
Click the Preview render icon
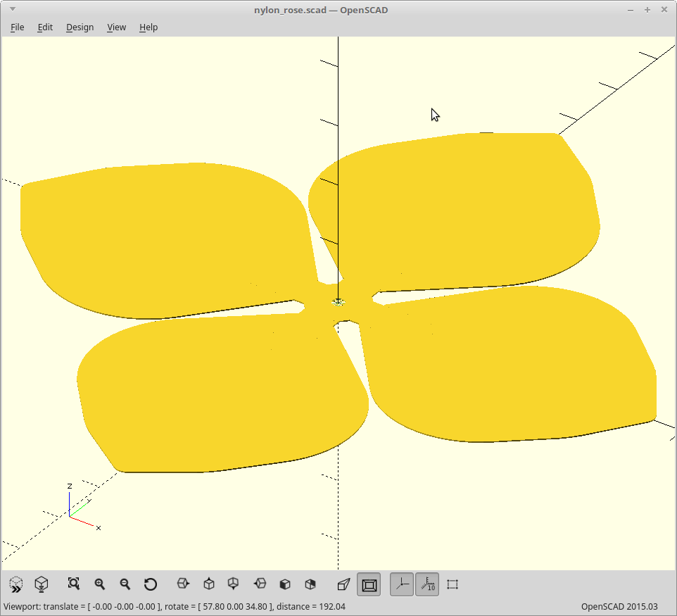tap(16, 584)
